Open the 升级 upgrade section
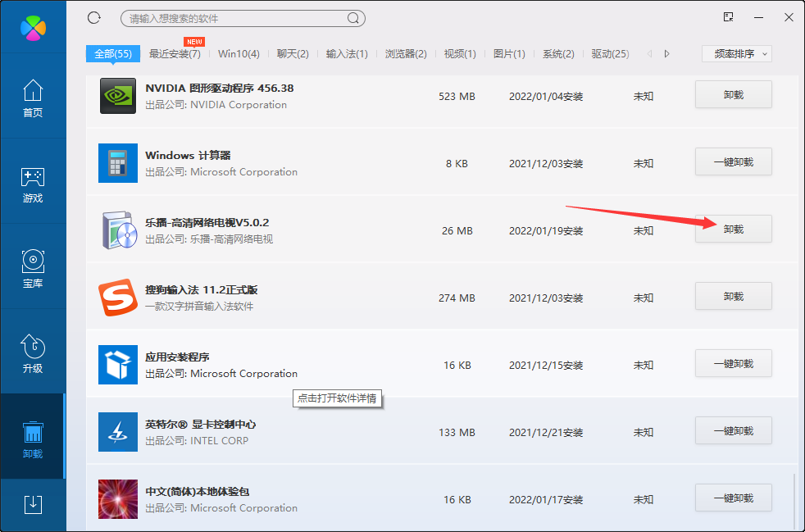The image size is (805, 532). 33,354
